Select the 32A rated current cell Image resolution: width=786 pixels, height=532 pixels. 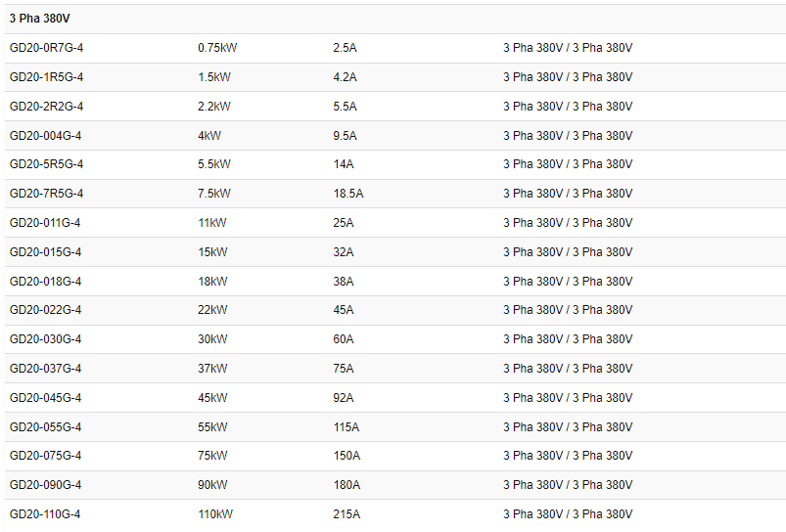pos(344,252)
